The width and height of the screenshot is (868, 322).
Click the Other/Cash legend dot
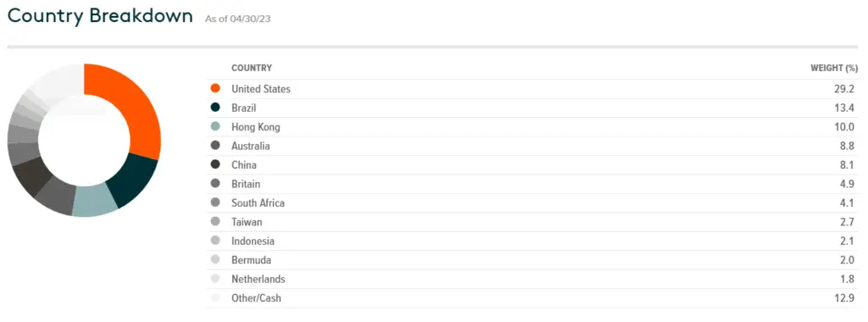215,297
